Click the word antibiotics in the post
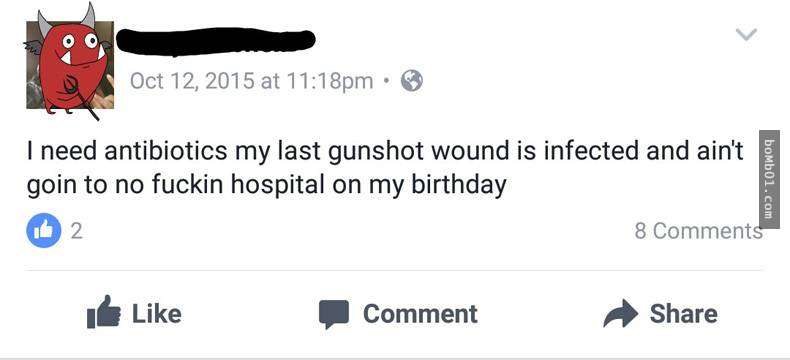The height and width of the screenshot is (360, 790). (x=166, y=152)
